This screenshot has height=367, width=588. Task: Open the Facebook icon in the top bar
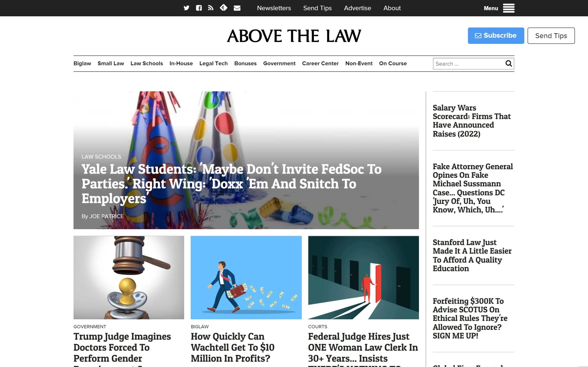click(199, 8)
